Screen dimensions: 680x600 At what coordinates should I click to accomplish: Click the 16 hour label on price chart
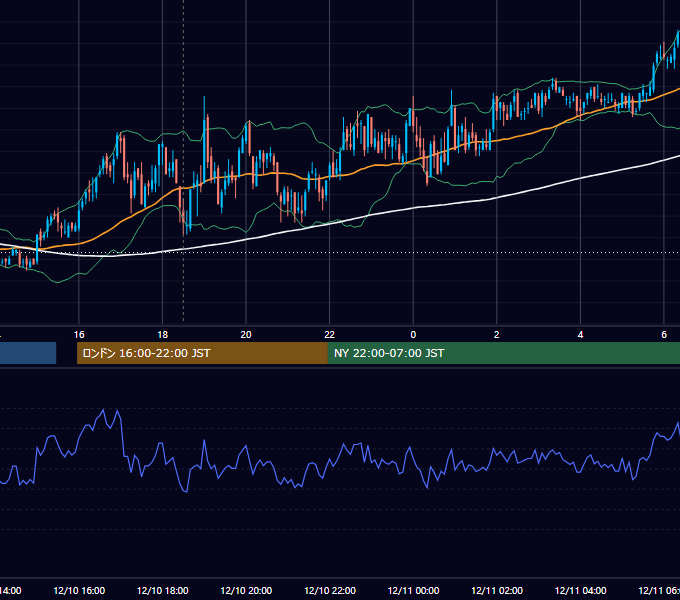79,335
